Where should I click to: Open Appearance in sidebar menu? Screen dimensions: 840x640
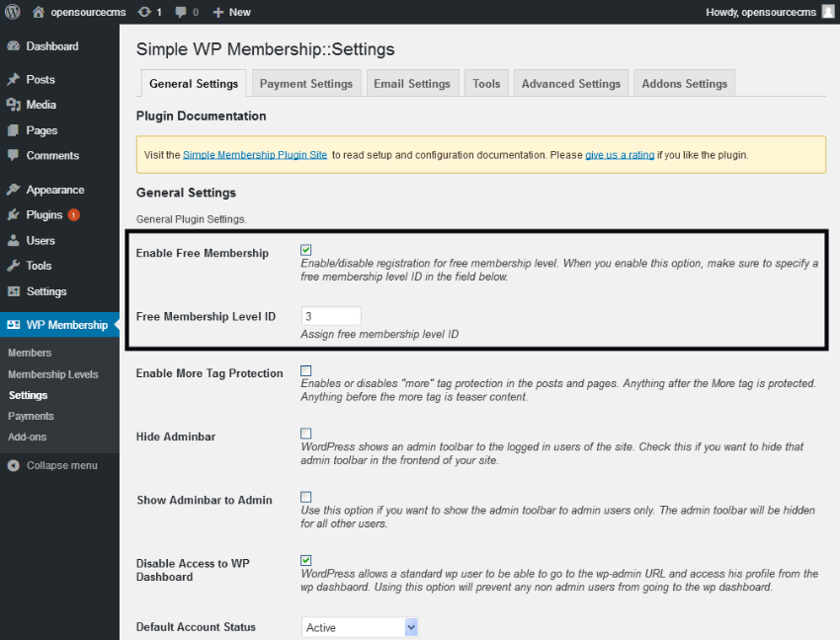[x=55, y=191]
